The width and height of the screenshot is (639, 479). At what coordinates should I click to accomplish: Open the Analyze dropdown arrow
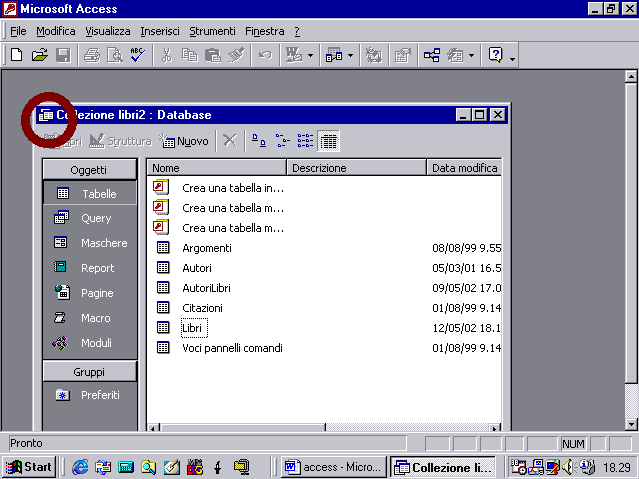[x=350, y=55]
